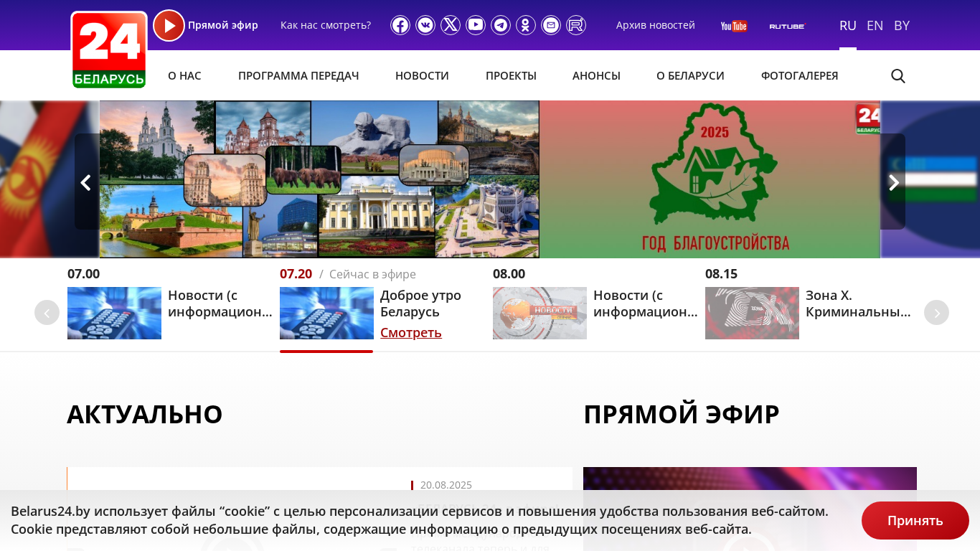
Task: Open the RUTUBE text logo
Action: (x=788, y=26)
